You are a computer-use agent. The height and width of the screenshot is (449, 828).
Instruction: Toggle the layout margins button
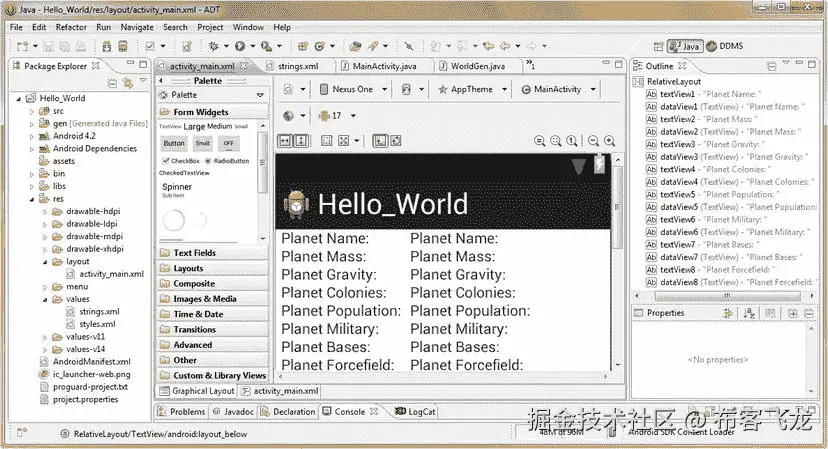pos(327,141)
